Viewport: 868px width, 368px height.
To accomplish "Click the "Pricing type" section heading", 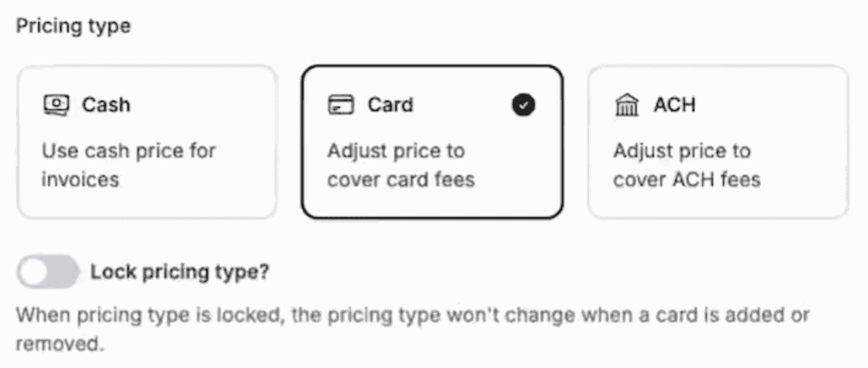I will pos(74,25).
